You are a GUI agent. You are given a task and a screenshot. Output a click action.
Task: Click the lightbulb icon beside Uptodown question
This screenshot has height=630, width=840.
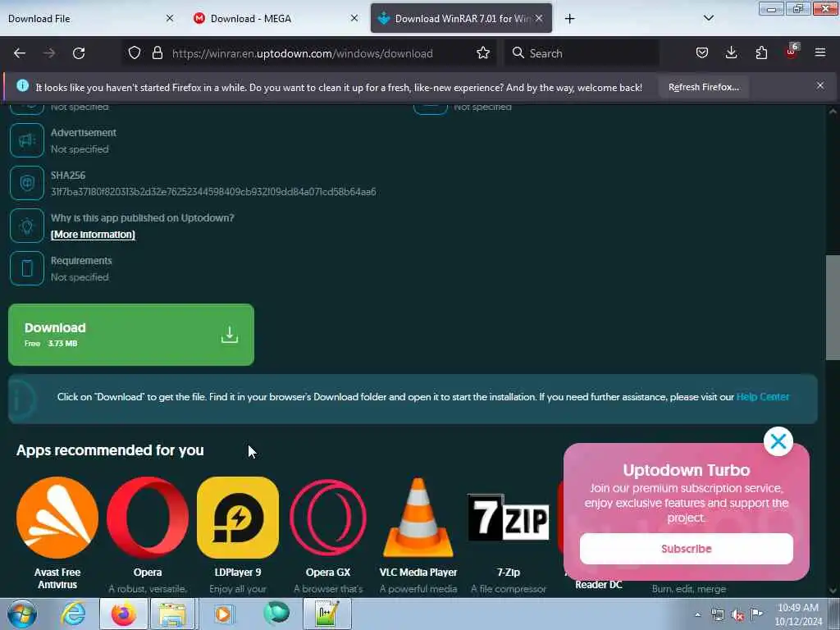pos(27,226)
